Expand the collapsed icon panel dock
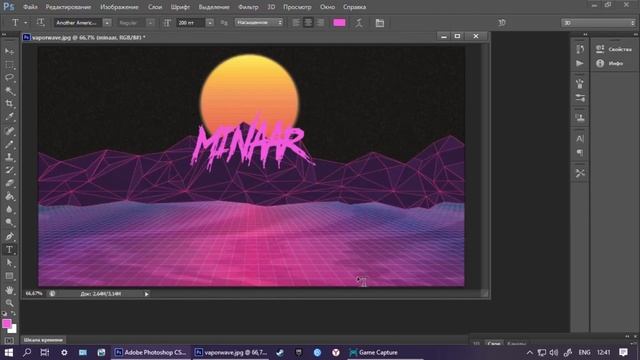The width and height of the screenshot is (640, 360). [585, 35]
